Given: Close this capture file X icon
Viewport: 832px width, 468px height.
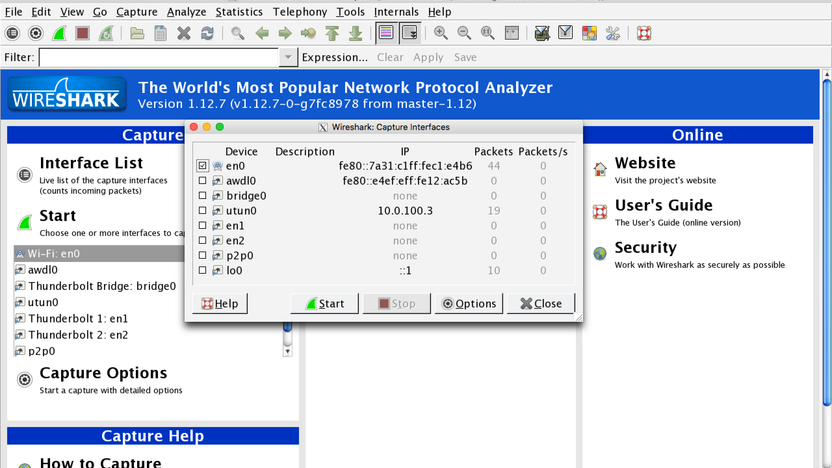Looking at the screenshot, I should tap(184, 33).
